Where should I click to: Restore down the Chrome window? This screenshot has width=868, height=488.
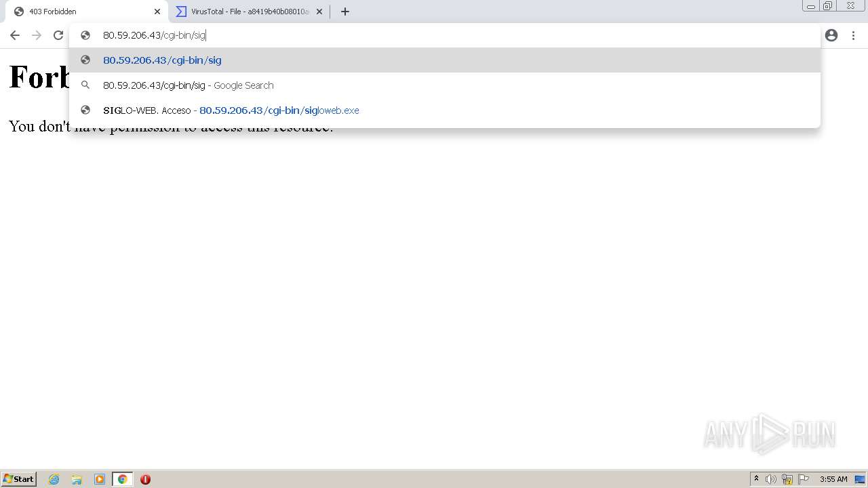coord(828,6)
